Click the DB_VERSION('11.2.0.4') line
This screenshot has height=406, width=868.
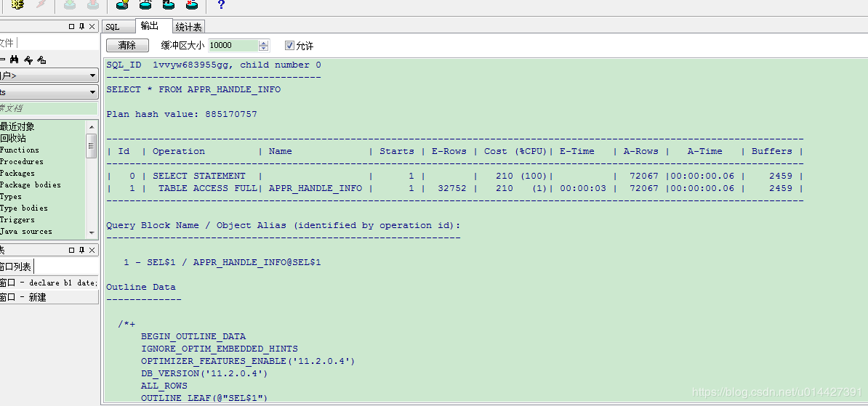[x=204, y=373]
